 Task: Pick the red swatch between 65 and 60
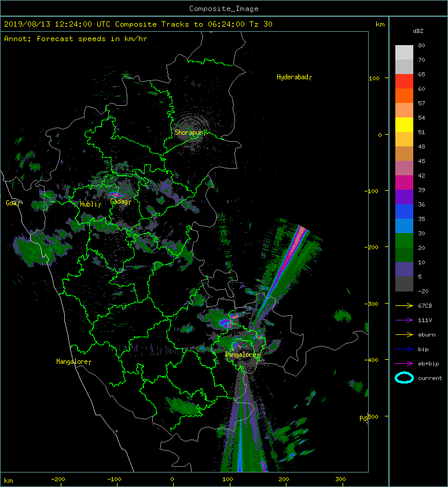[x=404, y=81]
